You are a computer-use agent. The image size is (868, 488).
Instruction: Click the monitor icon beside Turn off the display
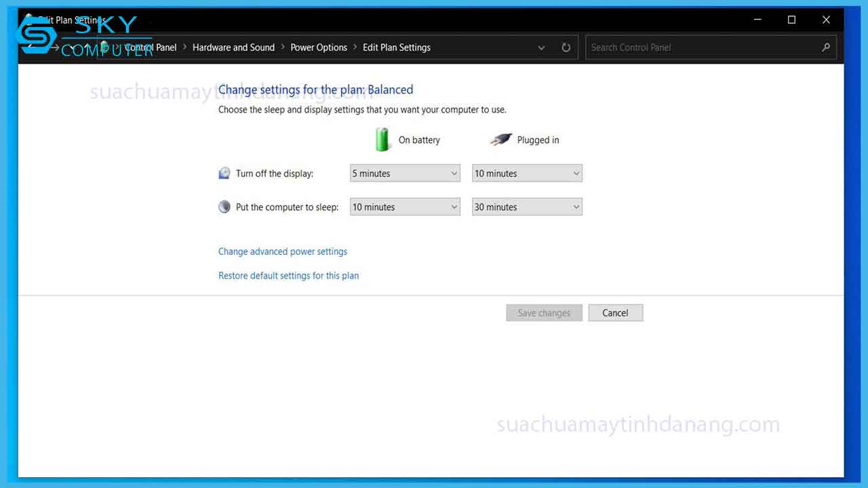[x=224, y=174]
